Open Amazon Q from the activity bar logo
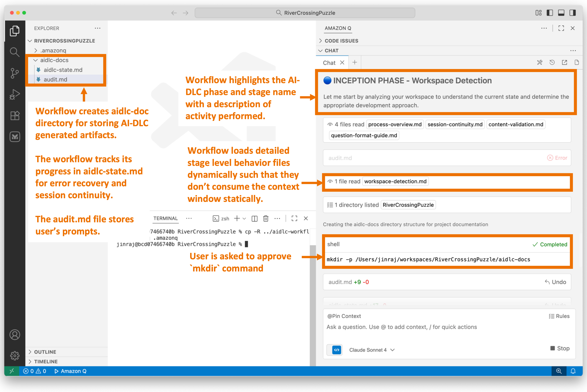Image resolution: width=587 pixels, height=392 pixels. [x=15, y=137]
